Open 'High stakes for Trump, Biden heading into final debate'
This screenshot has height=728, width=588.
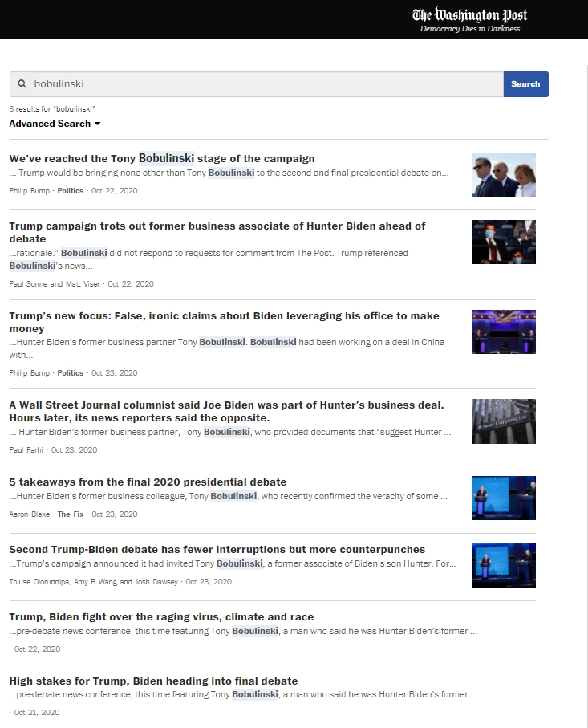tap(153, 681)
